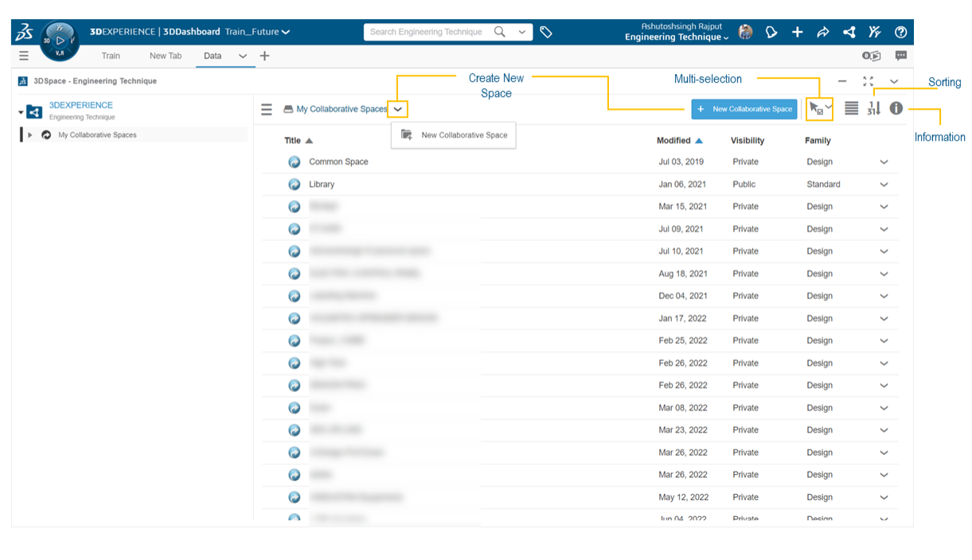Open the Train_Future dashboard dropdown

point(286,33)
